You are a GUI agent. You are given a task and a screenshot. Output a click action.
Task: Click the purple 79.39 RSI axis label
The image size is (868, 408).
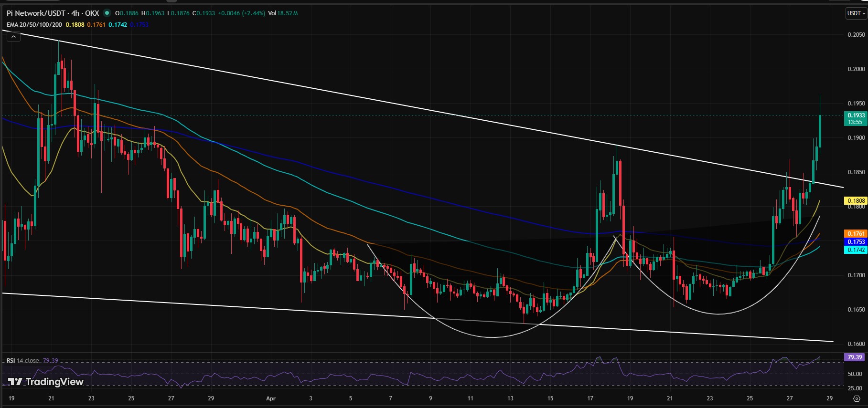[855, 357]
